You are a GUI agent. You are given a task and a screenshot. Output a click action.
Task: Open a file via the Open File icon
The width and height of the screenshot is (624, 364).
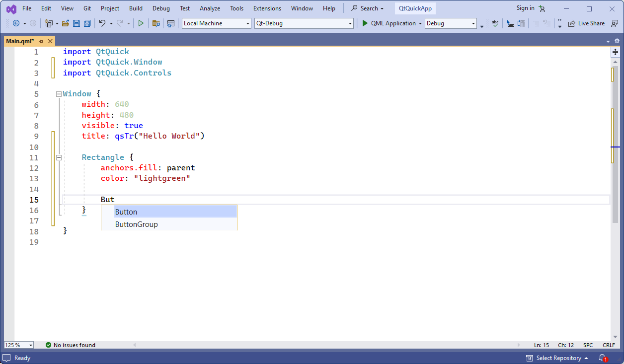pyautogui.click(x=66, y=23)
